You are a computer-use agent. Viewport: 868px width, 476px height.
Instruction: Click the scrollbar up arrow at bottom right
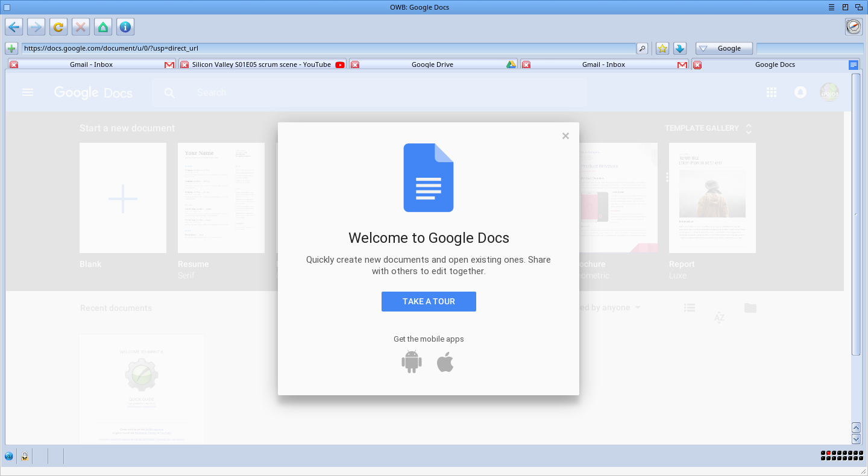pyautogui.click(x=856, y=428)
